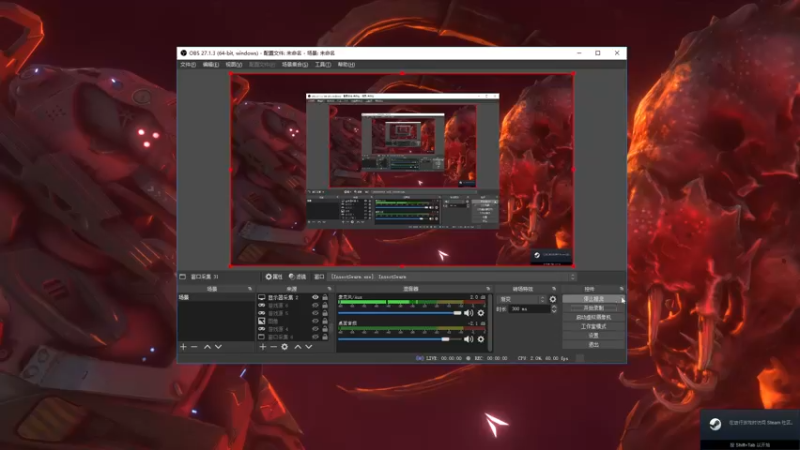Image resolution: width=800 pixels, height=450 pixels.
Task: Toggle lock on 显示器采集 2 source
Action: point(325,297)
